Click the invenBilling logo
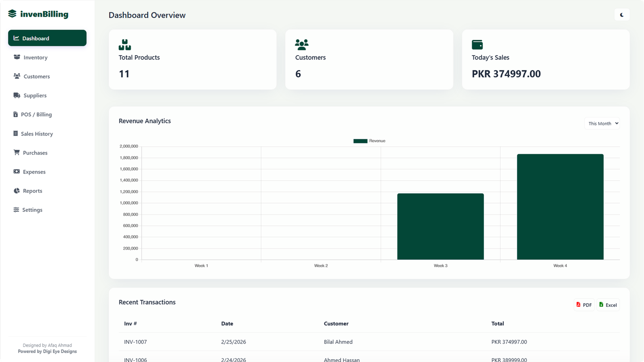This screenshot has width=644, height=362. coord(38,14)
